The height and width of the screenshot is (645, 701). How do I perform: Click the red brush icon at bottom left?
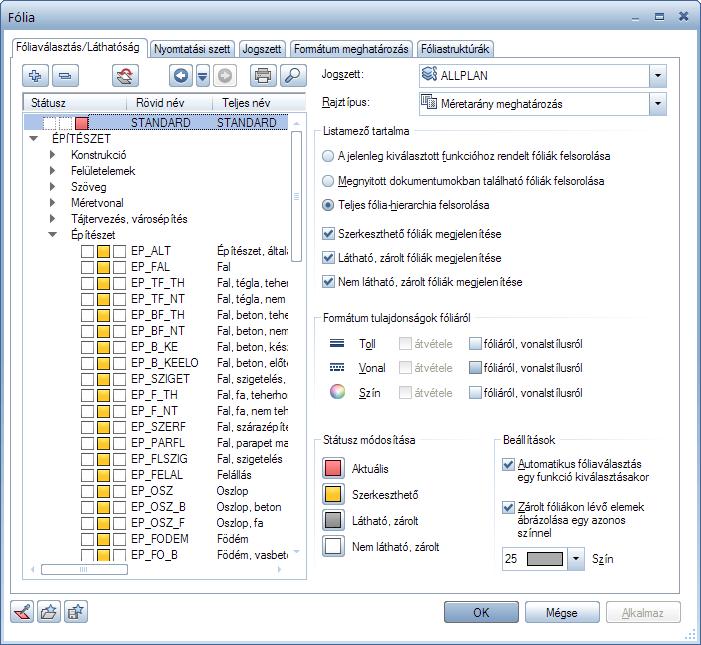point(22,612)
